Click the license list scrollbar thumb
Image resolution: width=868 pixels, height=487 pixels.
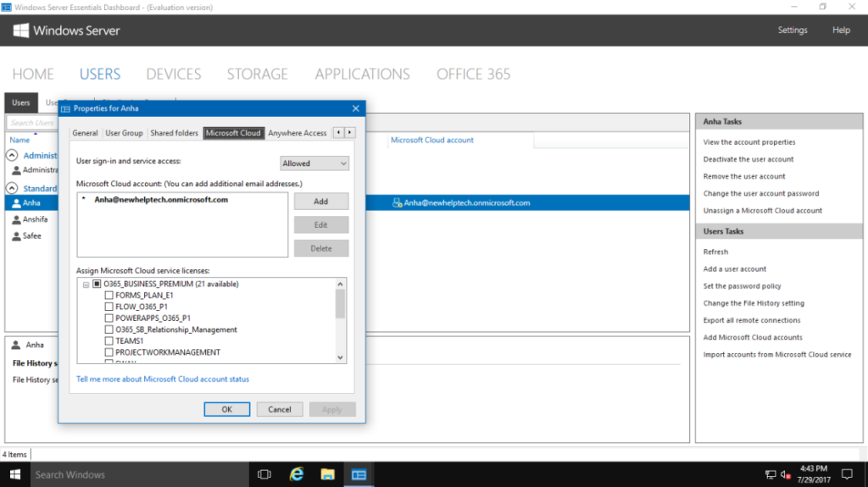(x=340, y=304)
